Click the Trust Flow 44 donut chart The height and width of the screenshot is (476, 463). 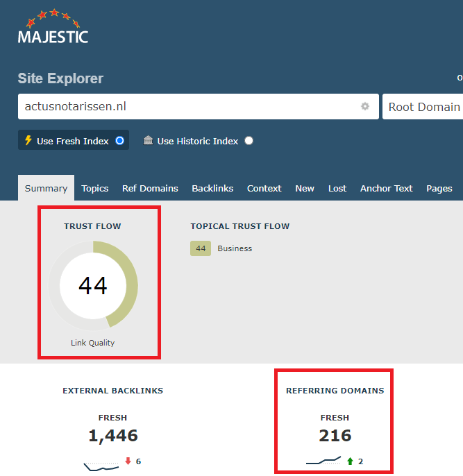[x=93, y=285]
